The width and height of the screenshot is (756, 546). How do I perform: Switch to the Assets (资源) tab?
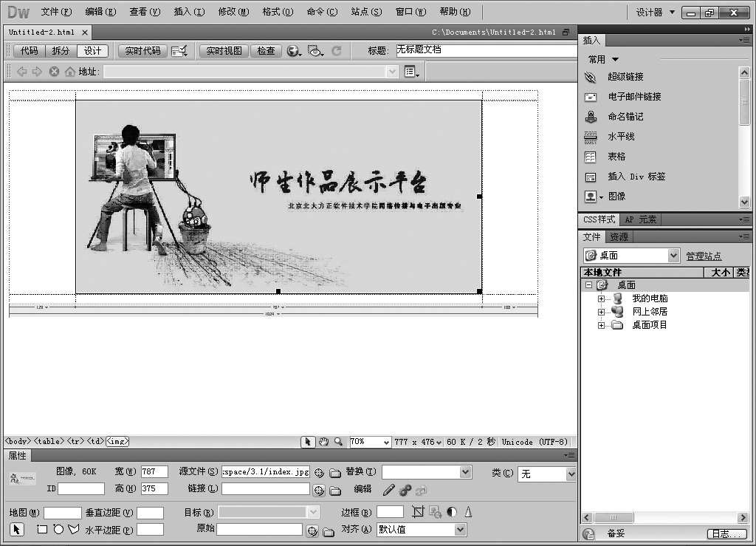tap(619, 237)
